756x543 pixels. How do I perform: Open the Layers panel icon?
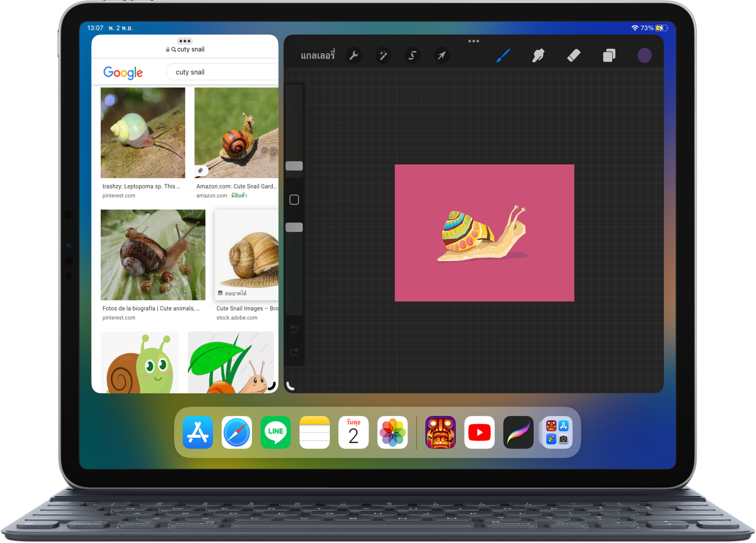pyautogui.click(x=609, y=55)
